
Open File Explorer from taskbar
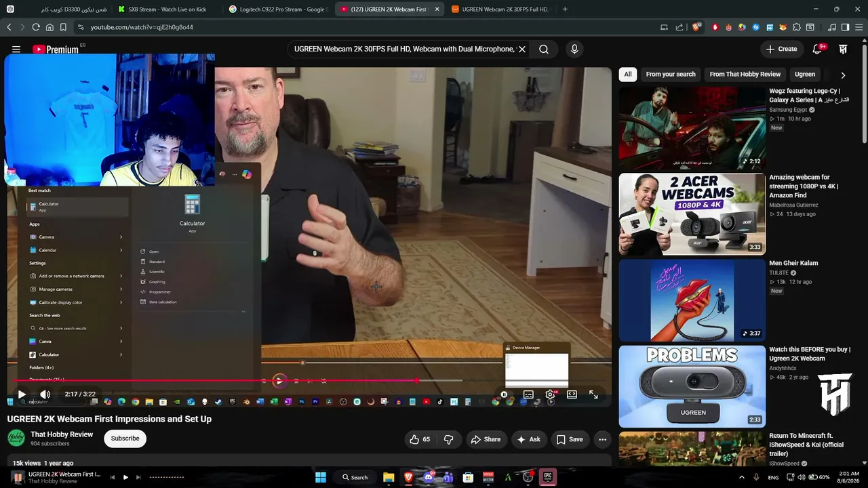[389, 477]
